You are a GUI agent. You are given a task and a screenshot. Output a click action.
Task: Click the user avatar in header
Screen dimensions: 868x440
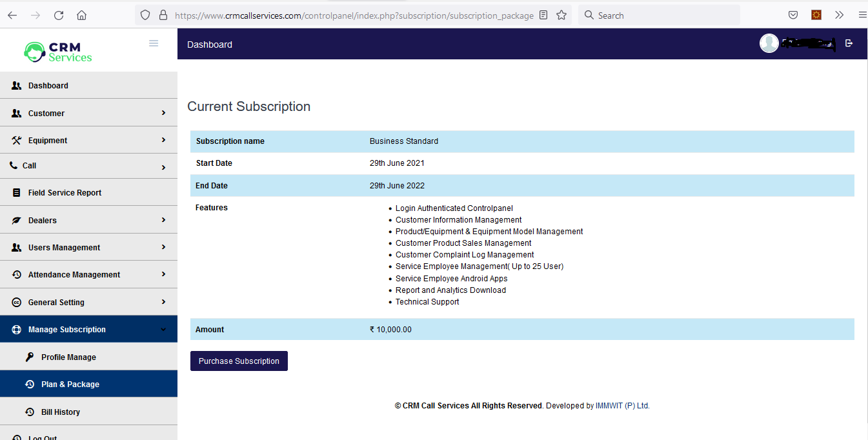point(769,43)
